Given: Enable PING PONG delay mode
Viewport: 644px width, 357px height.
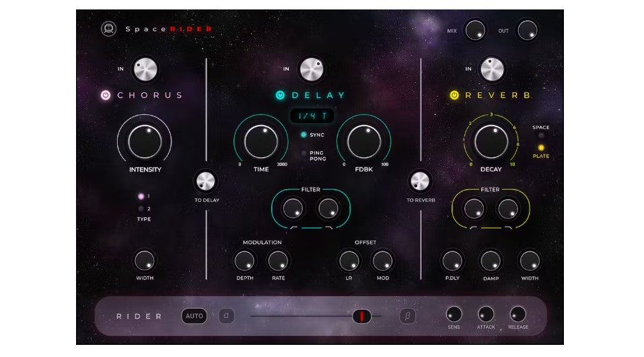Looking at the screenshot, I should pyautogui.click(x=304, y=153).
